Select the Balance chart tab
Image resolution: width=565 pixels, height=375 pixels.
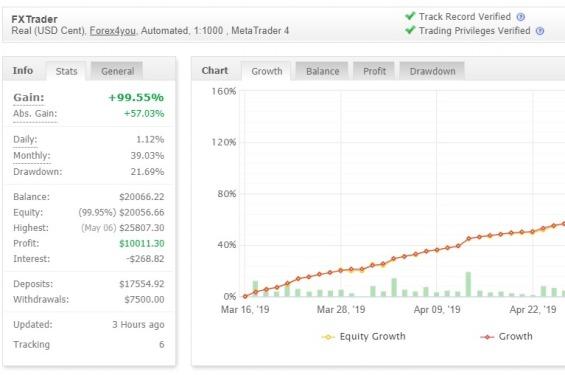[322, 71]
